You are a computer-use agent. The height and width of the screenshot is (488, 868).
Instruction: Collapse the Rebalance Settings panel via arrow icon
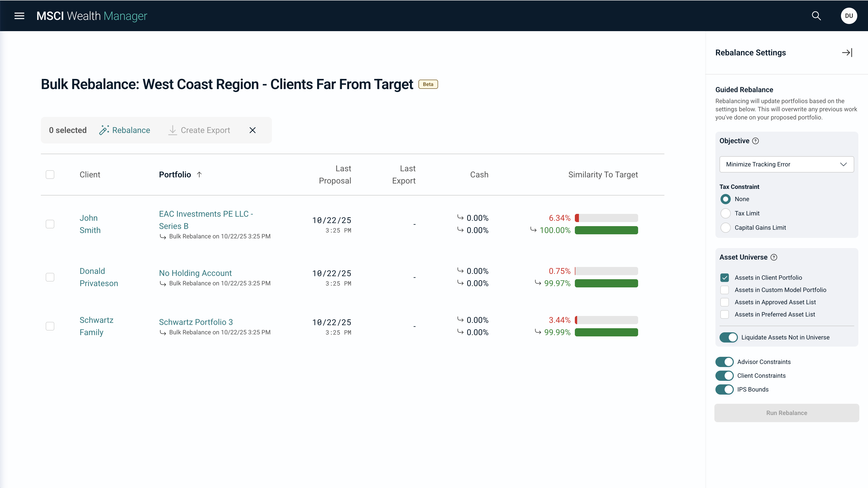pos(847,52)
